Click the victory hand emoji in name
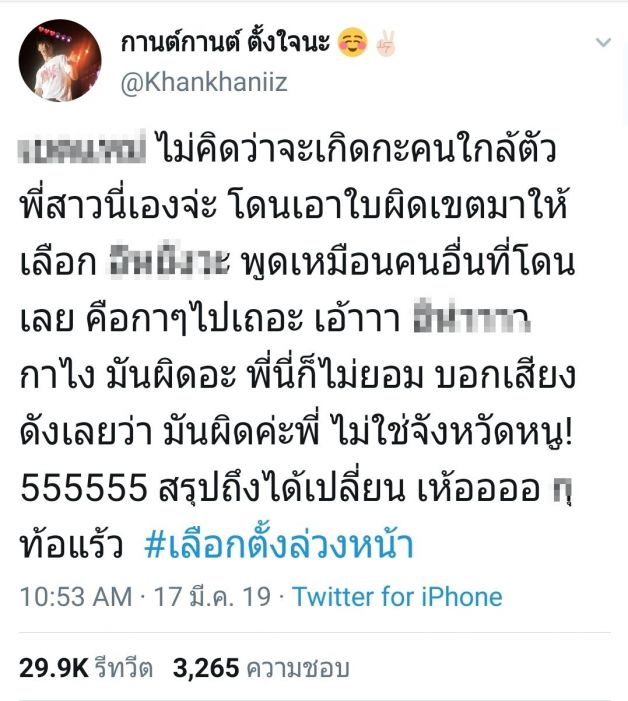The height and width of the screenshot is (701, 628). [385, 43]
